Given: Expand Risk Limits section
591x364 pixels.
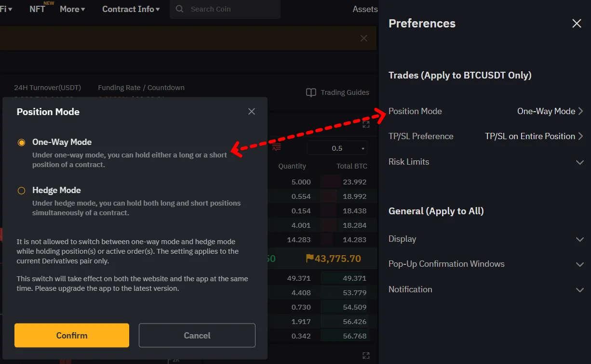Looking at the screenshot, I should click(x=580, y=162).
